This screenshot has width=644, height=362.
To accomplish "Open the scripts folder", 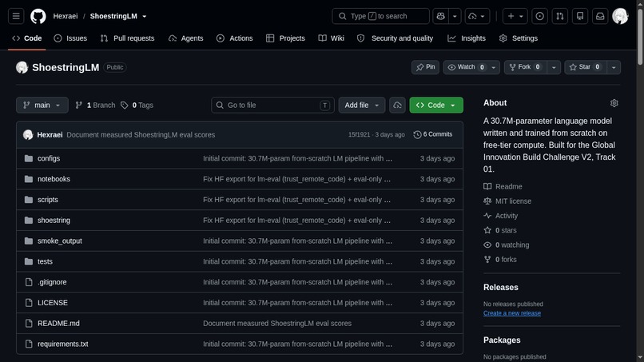I will (48, 199).
